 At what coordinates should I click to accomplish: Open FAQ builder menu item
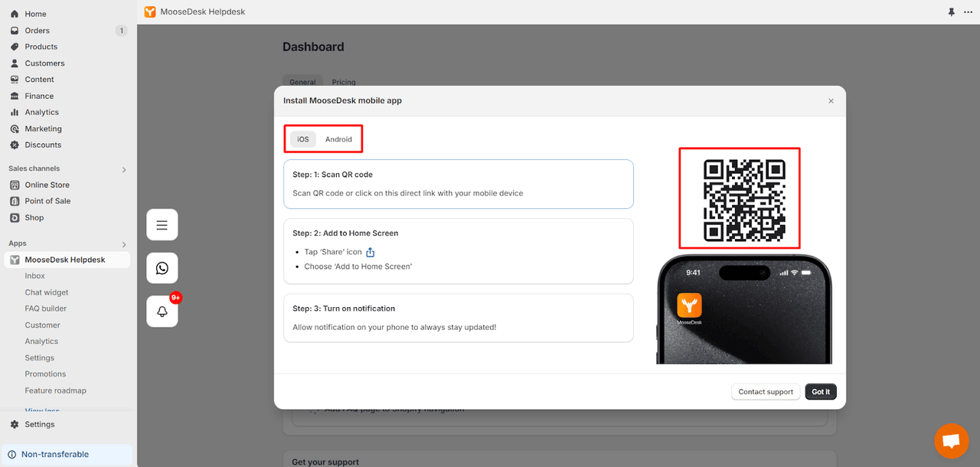[46, 309]
